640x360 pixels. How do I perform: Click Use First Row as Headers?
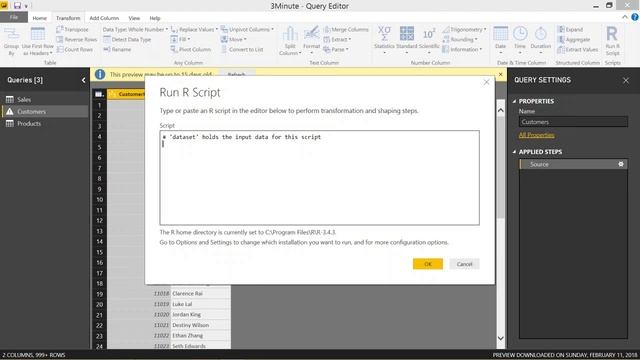pyautogui.click(x=38, y=42)
